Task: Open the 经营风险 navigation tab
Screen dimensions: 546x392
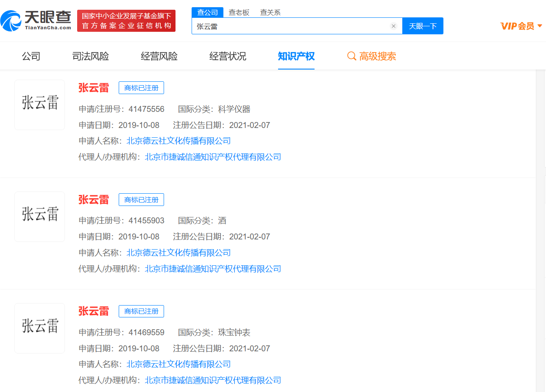Action: 159,56
